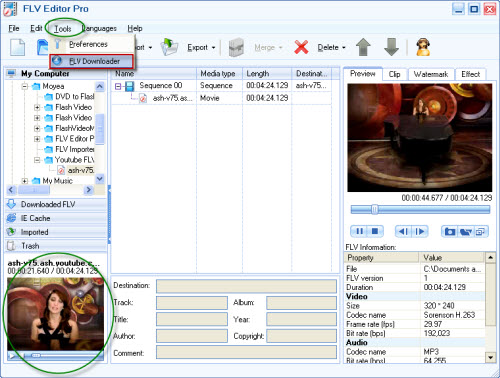Click the Track input field
Viewport: 500px width, 378px height.
(192, 303)
